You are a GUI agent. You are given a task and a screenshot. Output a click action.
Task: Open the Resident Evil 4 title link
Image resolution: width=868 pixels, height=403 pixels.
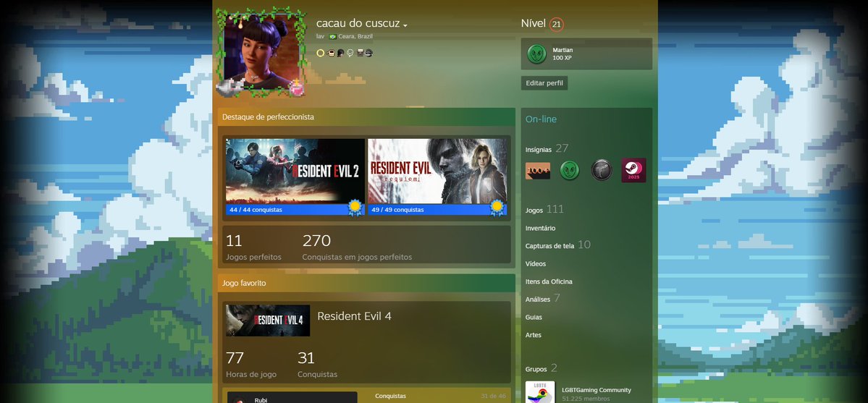point(354,316)
